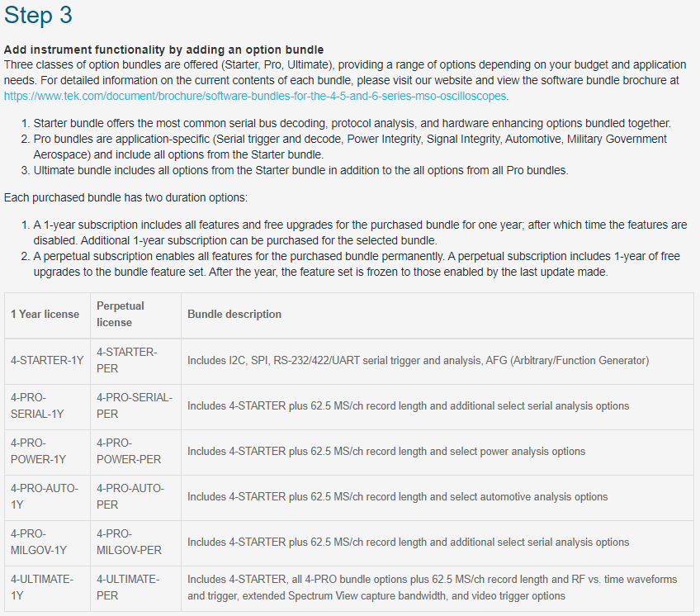
Task: Click the 4-PRO-AUTO-PER table cell
Action: 135,497
